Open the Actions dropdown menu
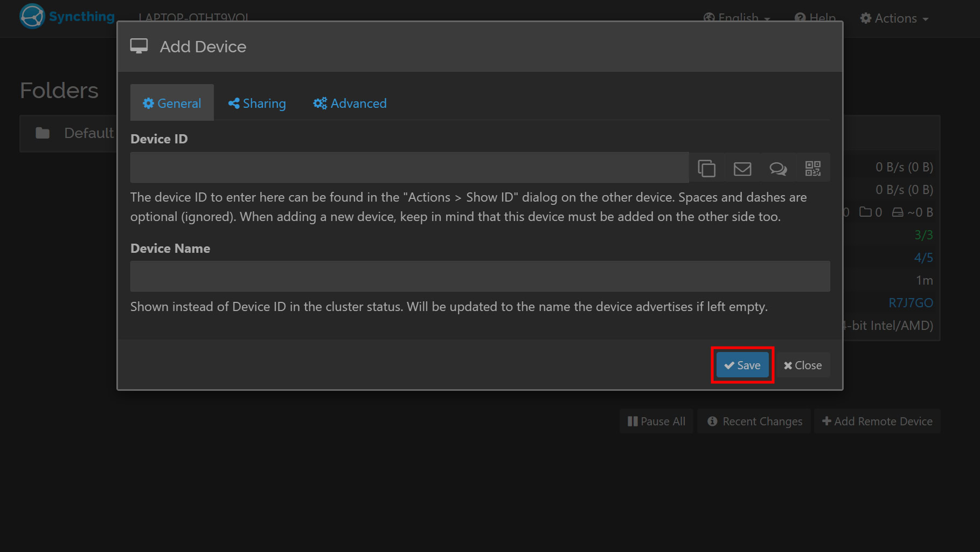The image size is (980, 552). tap(894, 18)
